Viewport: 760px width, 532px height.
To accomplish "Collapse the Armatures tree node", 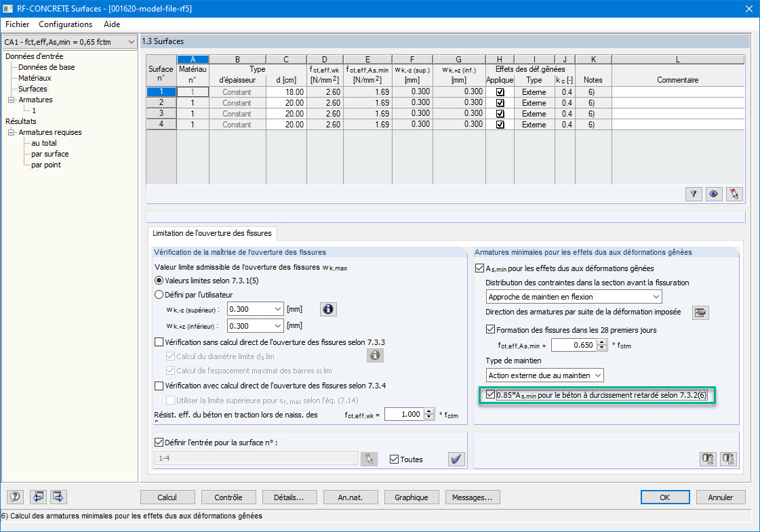I will point(11,100).
